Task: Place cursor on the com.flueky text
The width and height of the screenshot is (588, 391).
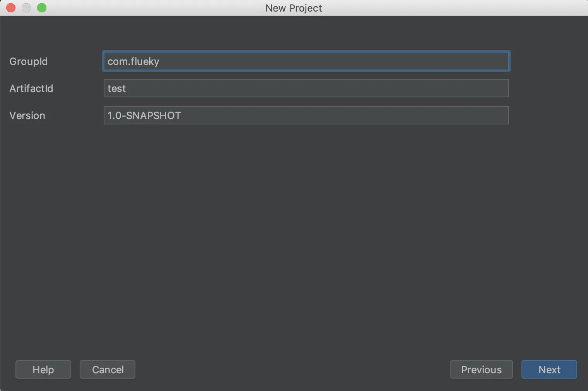Action: tap(133, 61)
